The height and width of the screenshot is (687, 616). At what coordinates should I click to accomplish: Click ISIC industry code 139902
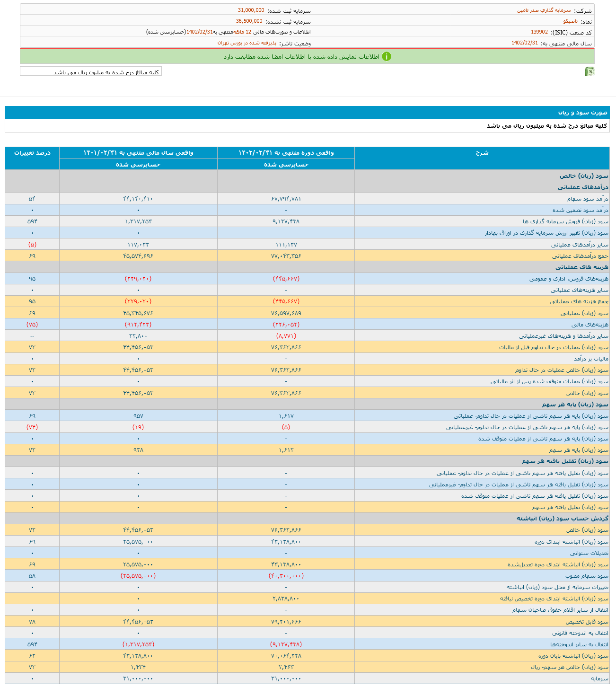pos(539,32)
